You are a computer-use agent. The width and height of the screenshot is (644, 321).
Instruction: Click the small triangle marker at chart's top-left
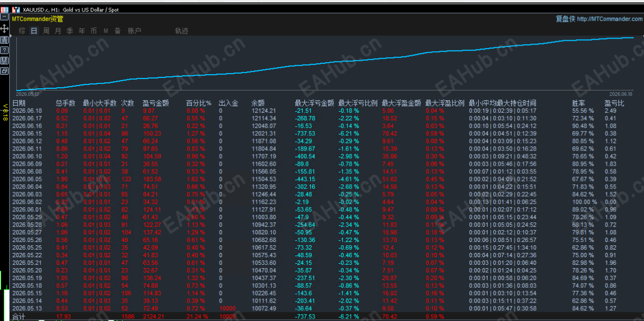click(11, 37)
